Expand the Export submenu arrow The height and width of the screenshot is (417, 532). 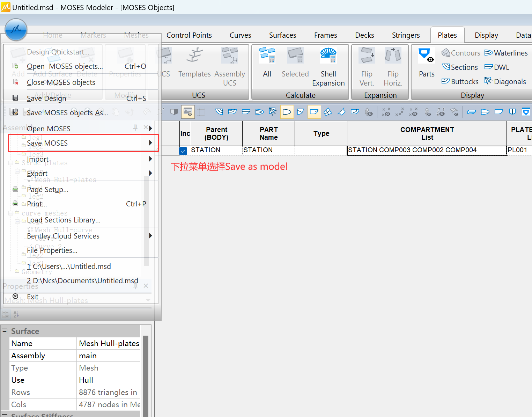click(x=150, y=173)
